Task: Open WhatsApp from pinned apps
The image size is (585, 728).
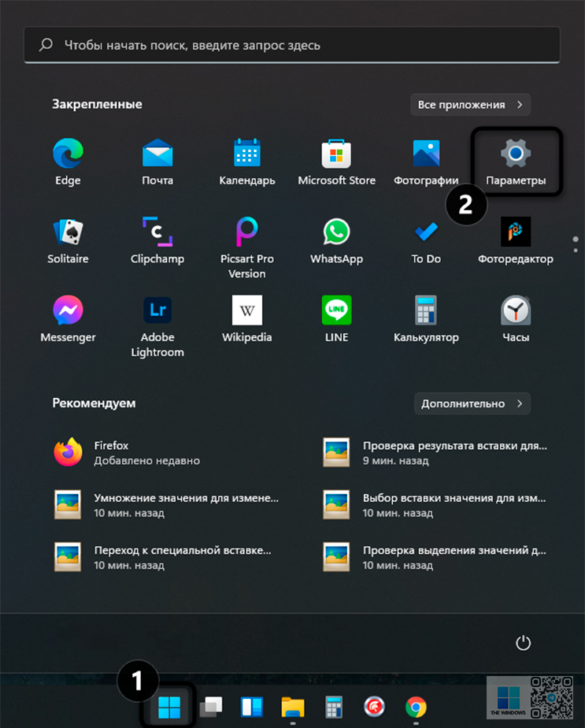Action: pos(336,240)
